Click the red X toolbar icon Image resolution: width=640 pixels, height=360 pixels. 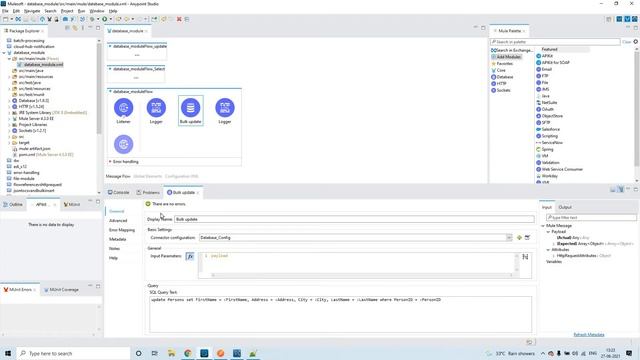179,19
